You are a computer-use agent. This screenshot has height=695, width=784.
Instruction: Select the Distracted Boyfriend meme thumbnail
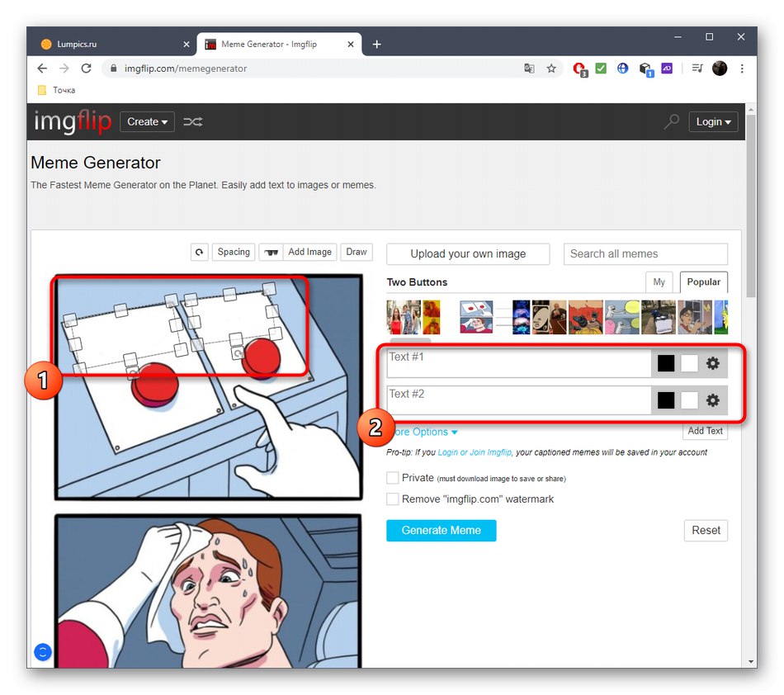click(404, 317)
